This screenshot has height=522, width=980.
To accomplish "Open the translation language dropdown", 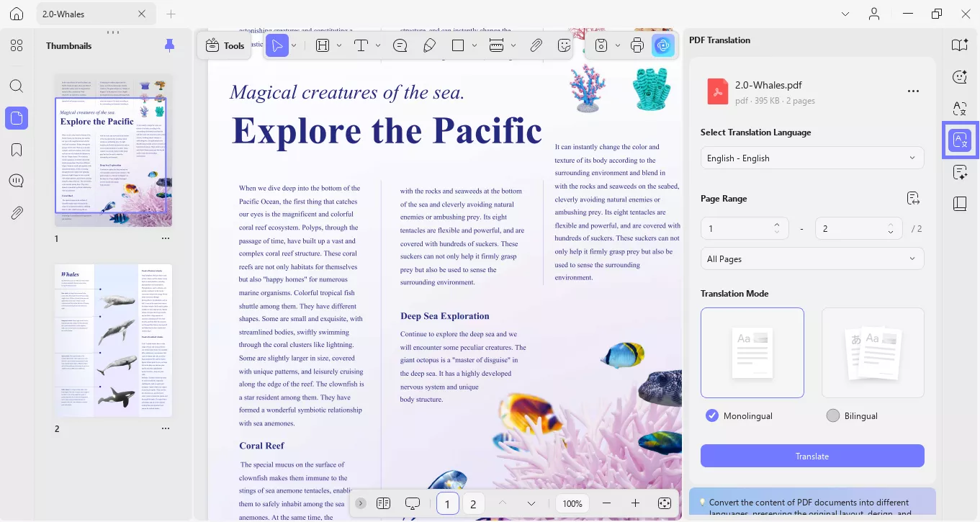I will (x=812, y=158).
